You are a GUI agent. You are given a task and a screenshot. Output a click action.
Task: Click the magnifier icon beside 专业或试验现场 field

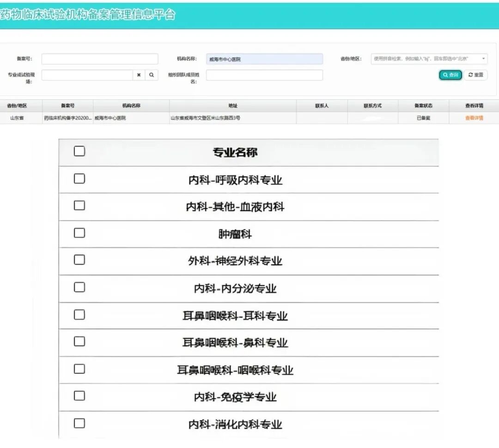click(x=151, y=75)
